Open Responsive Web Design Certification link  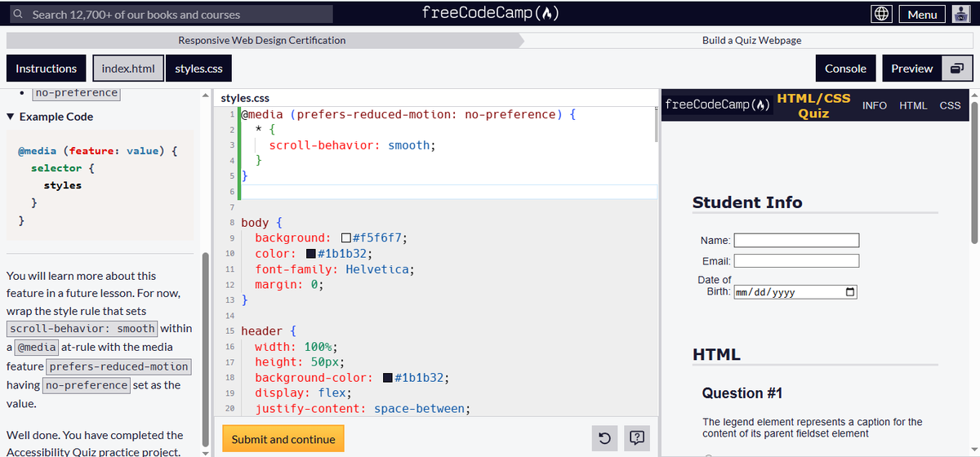coord(262,40)
